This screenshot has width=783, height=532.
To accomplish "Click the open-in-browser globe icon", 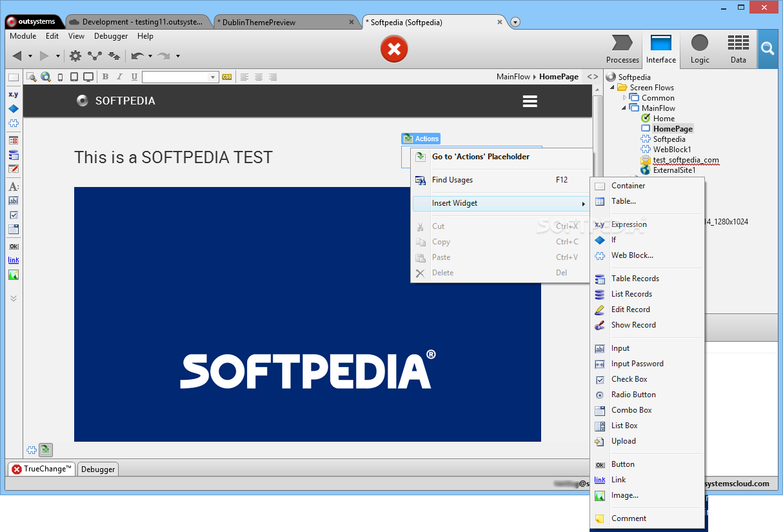I will (x=46, y=77).
